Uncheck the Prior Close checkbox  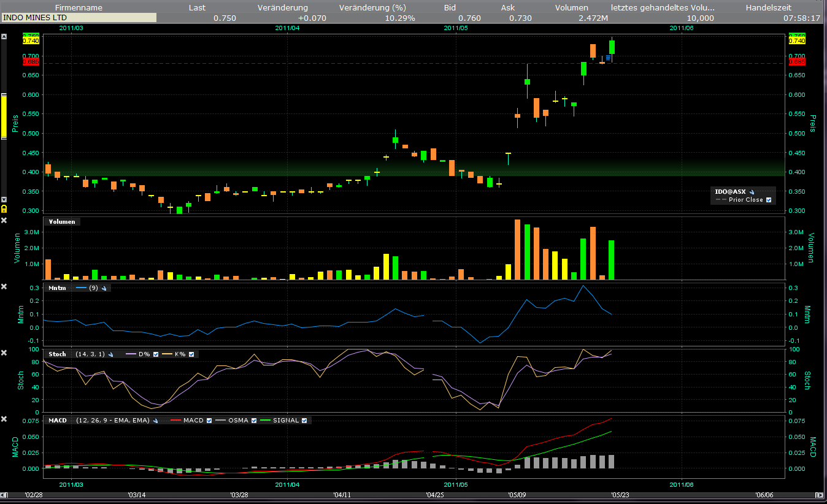pyautogui.click(x=769, y=200)
